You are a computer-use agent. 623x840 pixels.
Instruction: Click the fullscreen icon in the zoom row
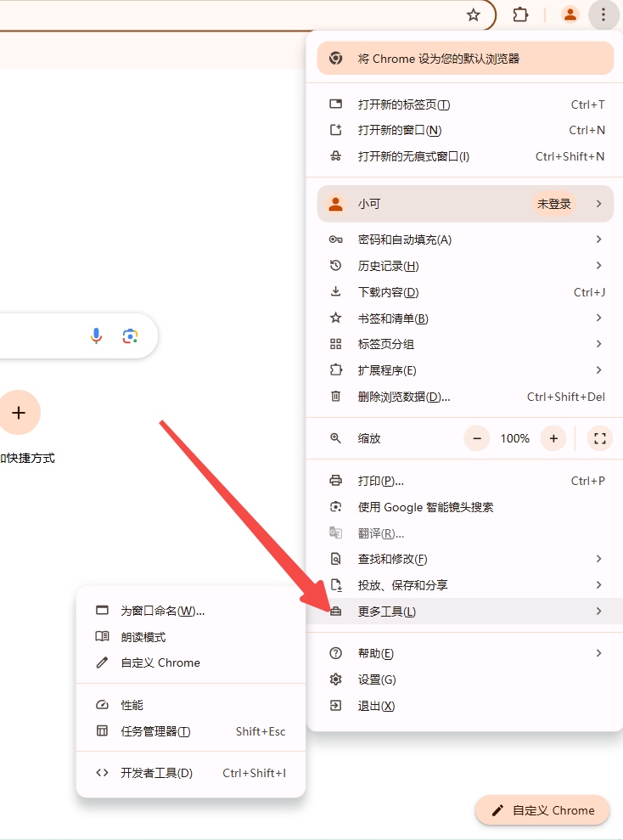pyautogui.click(x=600, y=438)
